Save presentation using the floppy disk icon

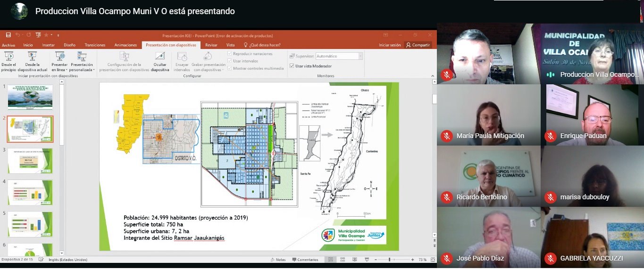point(8,35)
